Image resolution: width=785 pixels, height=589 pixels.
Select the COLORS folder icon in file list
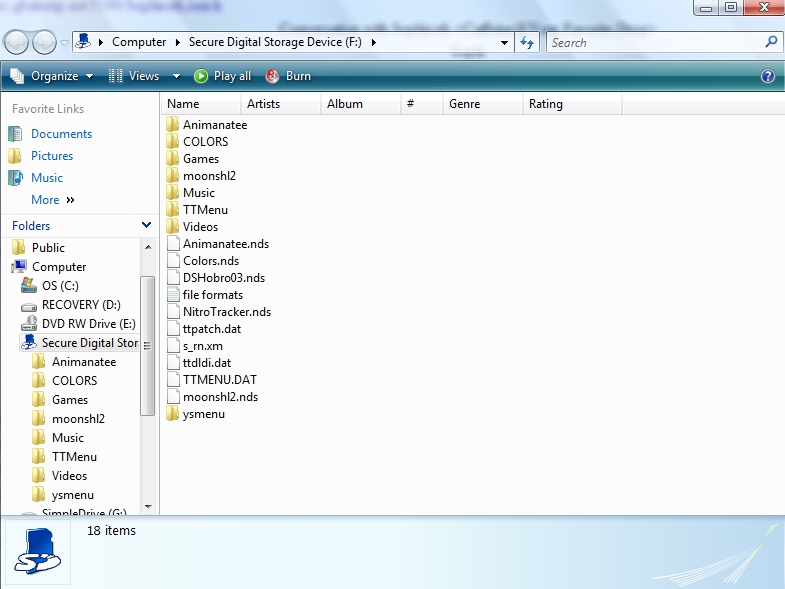[x=173, y=142]
